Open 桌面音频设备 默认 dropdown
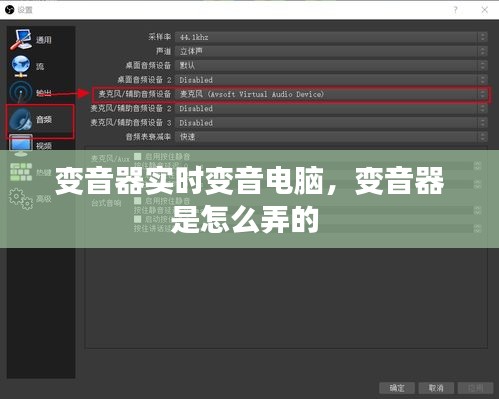This screenshot has width=499, height=399. 331,66
